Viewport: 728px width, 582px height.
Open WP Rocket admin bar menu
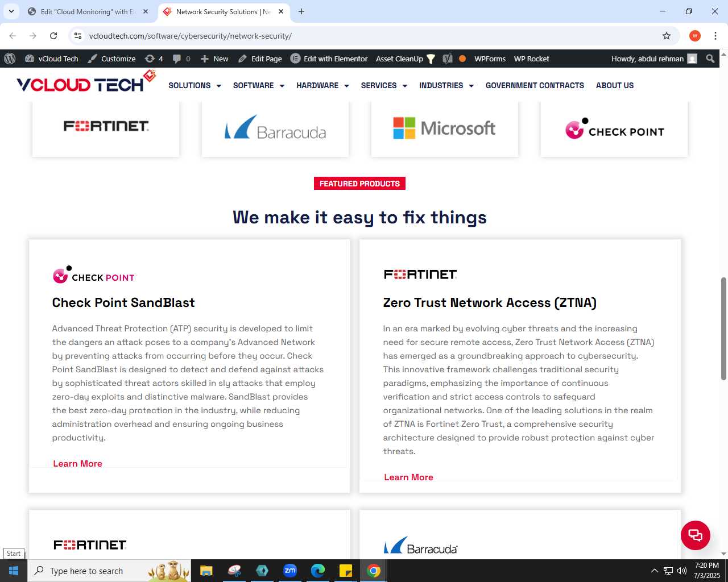click(532, 59)
